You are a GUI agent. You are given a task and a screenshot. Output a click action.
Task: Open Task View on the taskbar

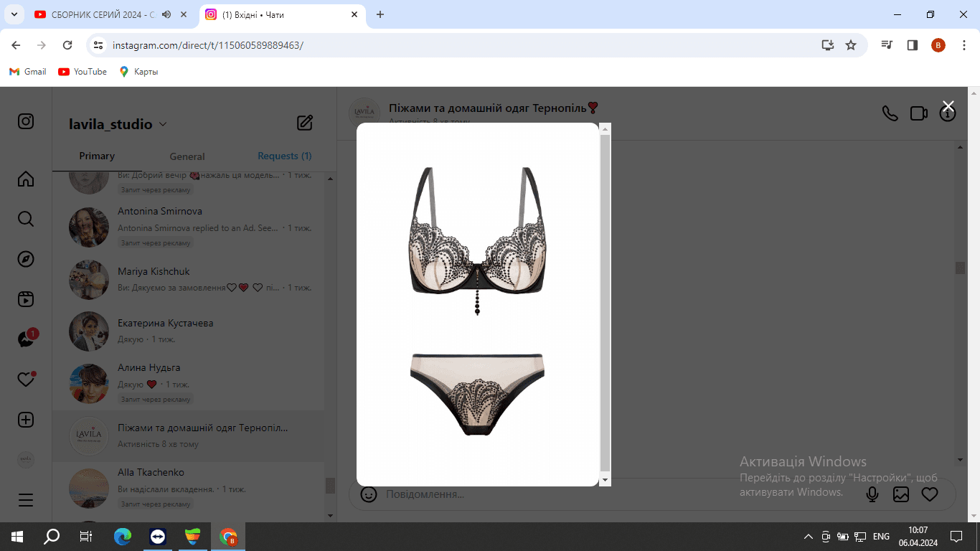86,536
